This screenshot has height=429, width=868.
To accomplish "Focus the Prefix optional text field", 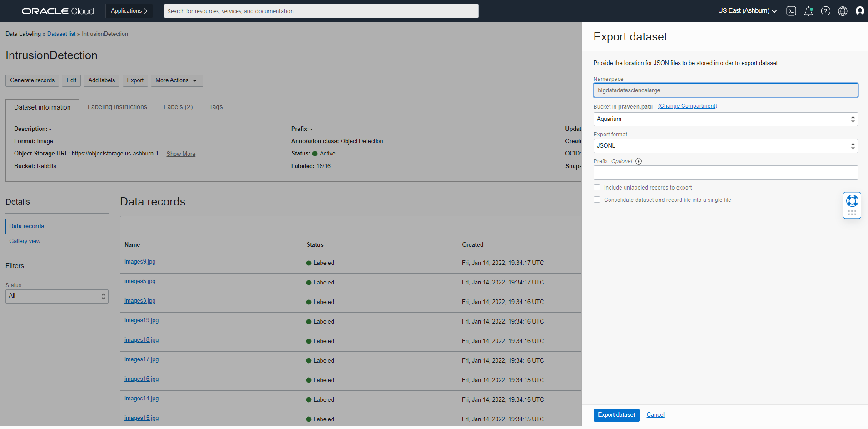I will click(725, 173).
